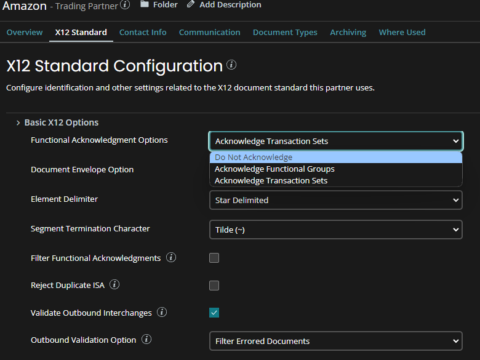
Task: Click the Amazon partner name
Action: (x=24, y=6)
